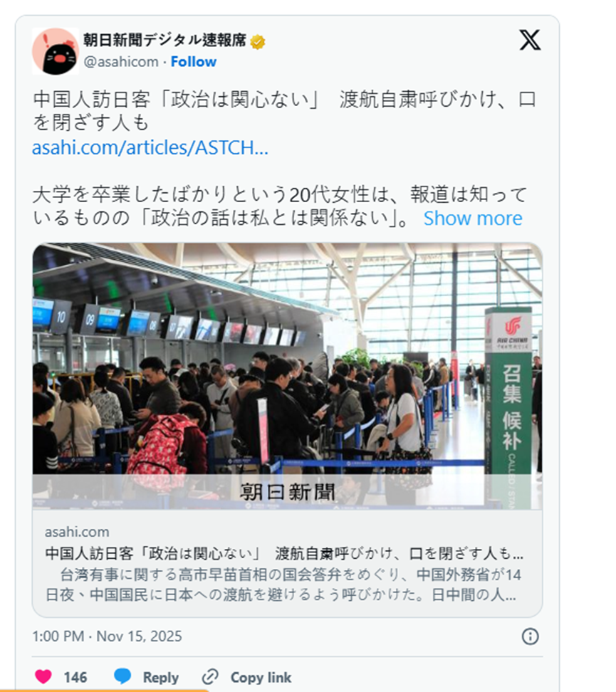Open link card headline 中国人訪日客

coord(284,553)
